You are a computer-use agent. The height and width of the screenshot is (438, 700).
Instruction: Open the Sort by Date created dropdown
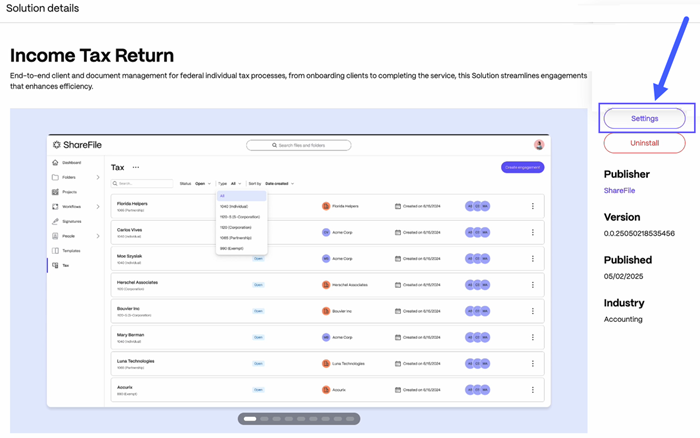(x=279, y=184)
